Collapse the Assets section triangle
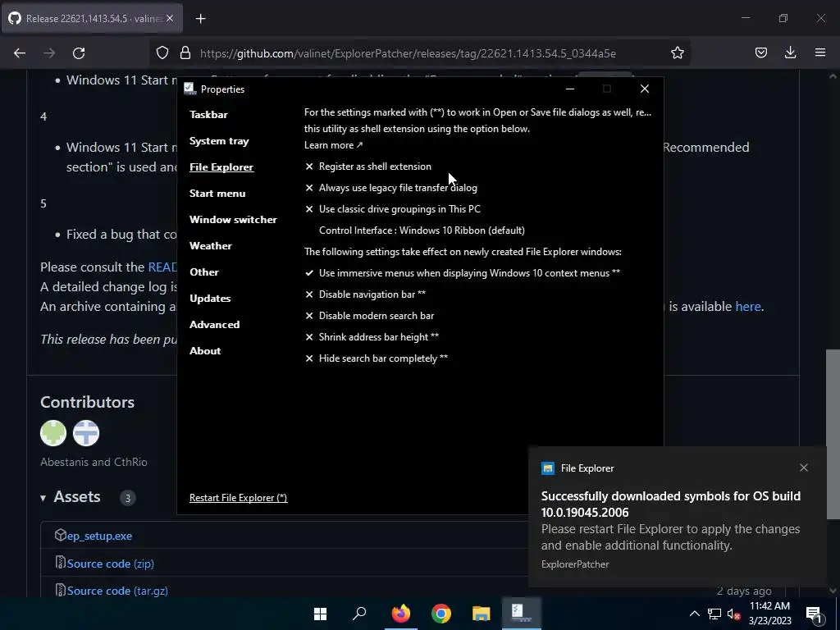The height and width of the screenshot is (630, 840). coord(43,498)
